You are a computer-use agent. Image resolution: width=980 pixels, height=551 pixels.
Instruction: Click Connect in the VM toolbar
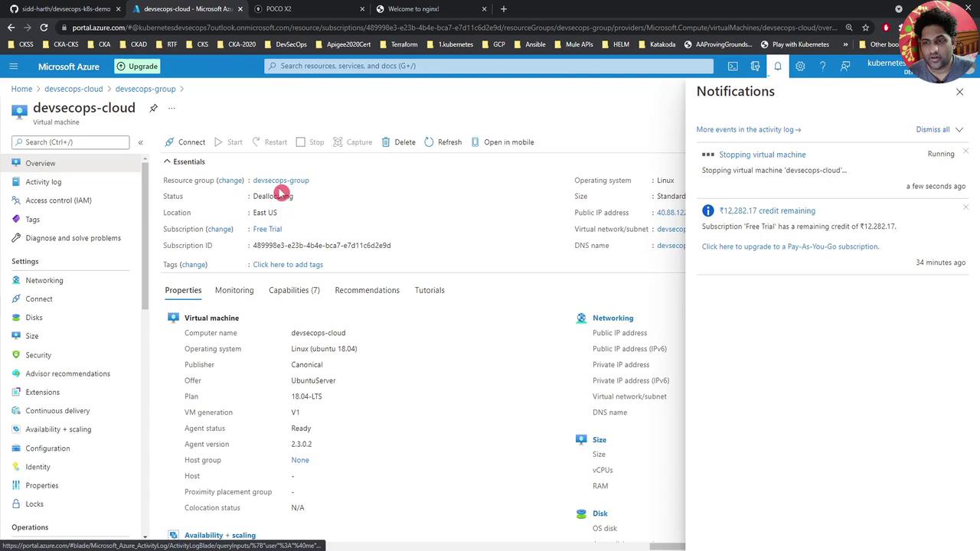[185, 142]
